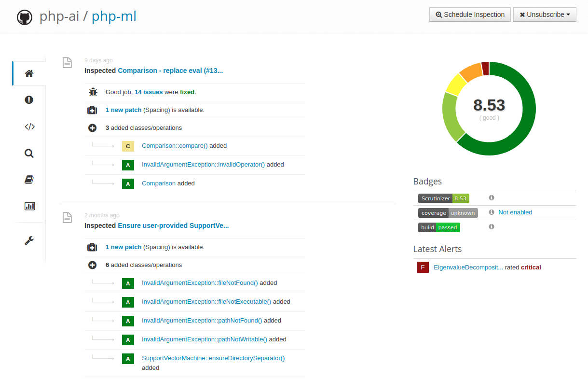Click info icon next to coverage badge

click(492, 212)
